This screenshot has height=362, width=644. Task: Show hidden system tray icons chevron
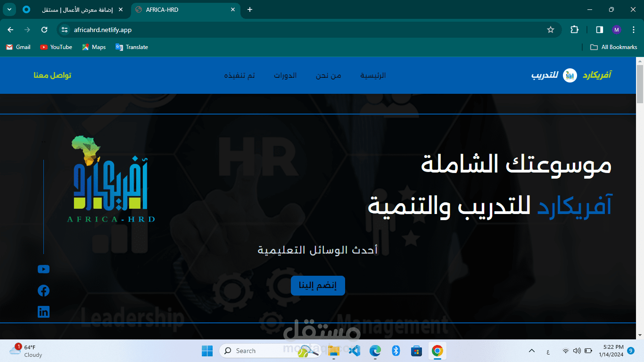click(x=532, y=351)
